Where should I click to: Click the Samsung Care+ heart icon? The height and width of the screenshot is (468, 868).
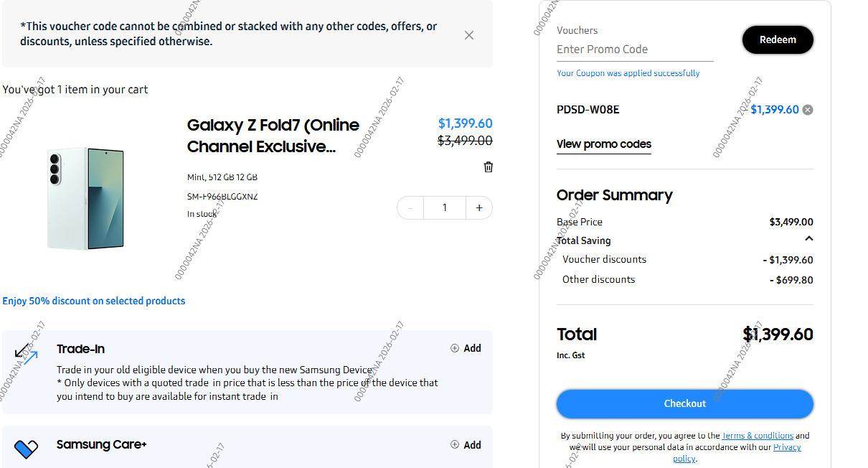[26, 449]
